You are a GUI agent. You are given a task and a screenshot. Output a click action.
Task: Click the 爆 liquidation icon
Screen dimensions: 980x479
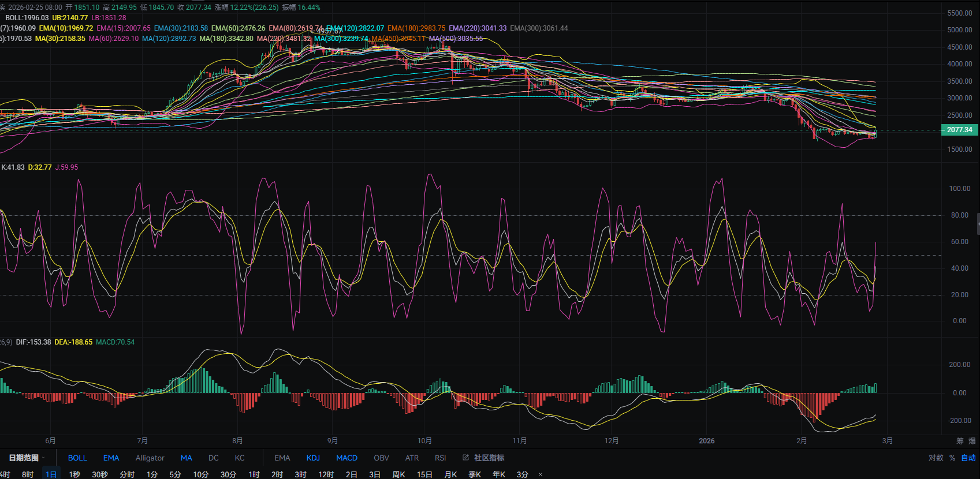(972, 441)
